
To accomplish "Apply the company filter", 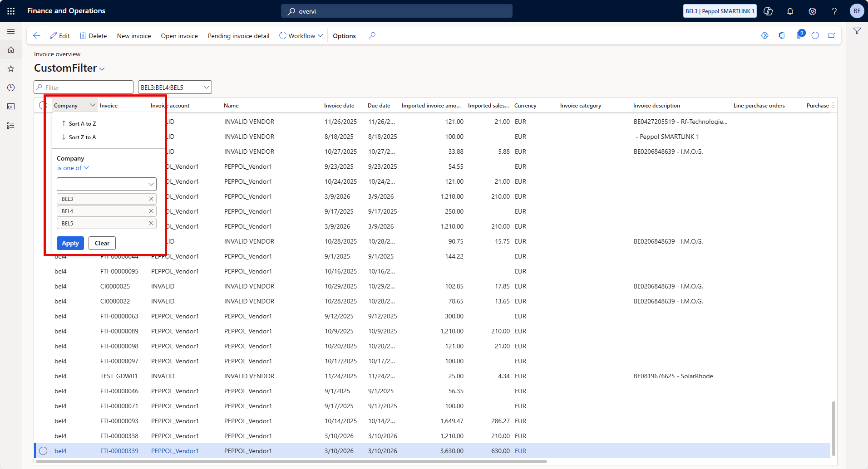I will [70, 243].
